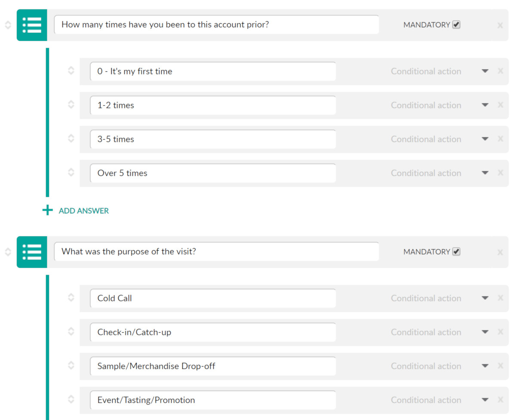
Task: Toggle the Mandatory checkbox for the purpose of visit question
Action: tap(456, 251)
